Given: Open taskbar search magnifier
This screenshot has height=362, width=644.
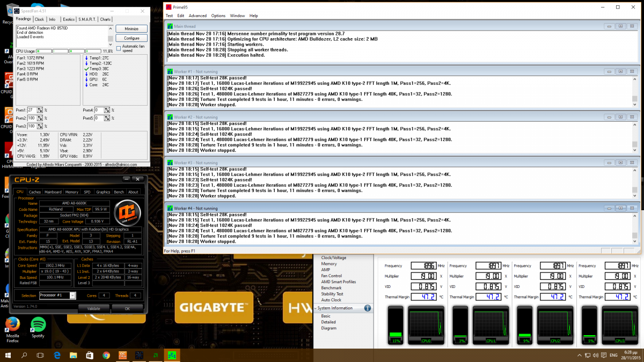Looking at the screenshot, I should (24, 355).
